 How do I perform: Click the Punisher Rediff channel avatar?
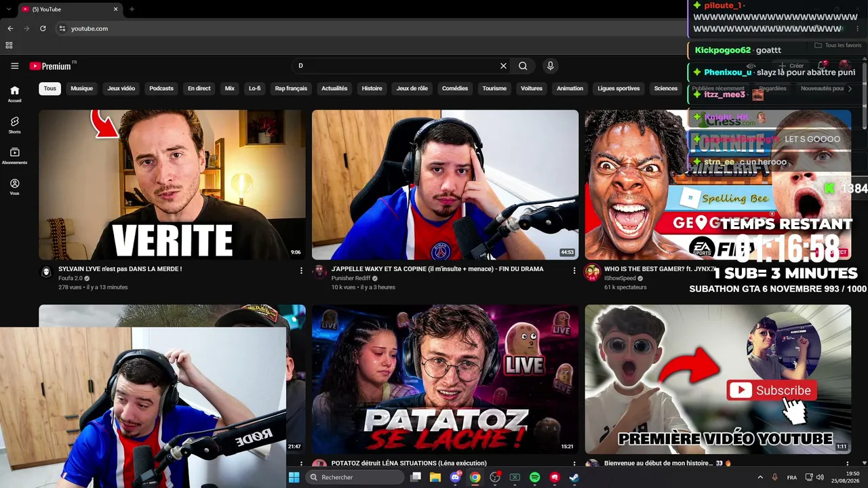[319, 272]
